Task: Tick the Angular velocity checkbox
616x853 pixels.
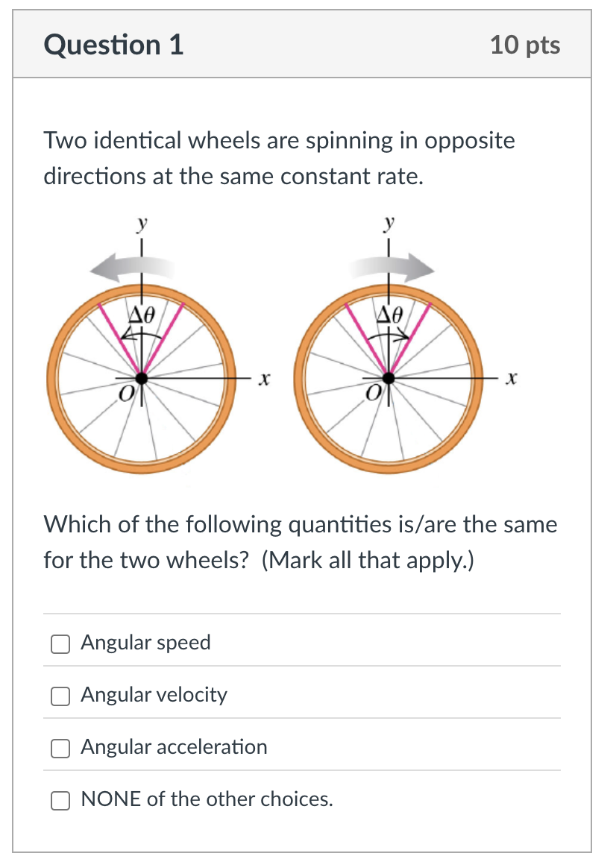Action: pyautogui.click(x=60, y=696)
